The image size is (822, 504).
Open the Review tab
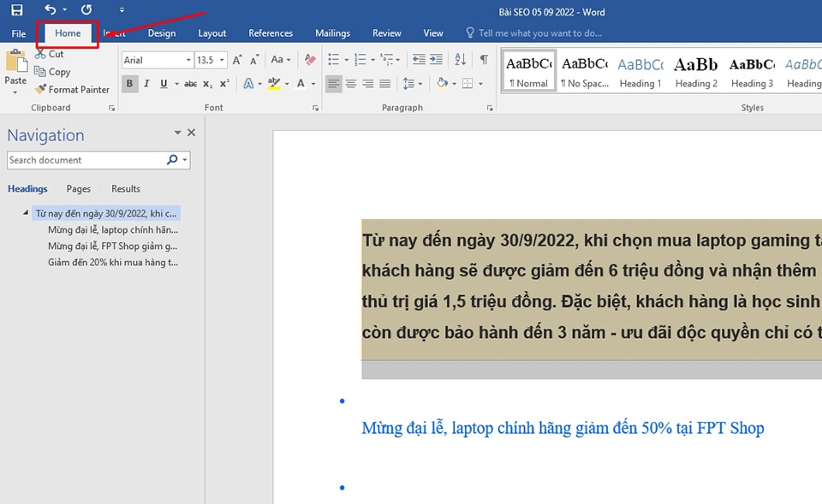click(x=387, y=33)
